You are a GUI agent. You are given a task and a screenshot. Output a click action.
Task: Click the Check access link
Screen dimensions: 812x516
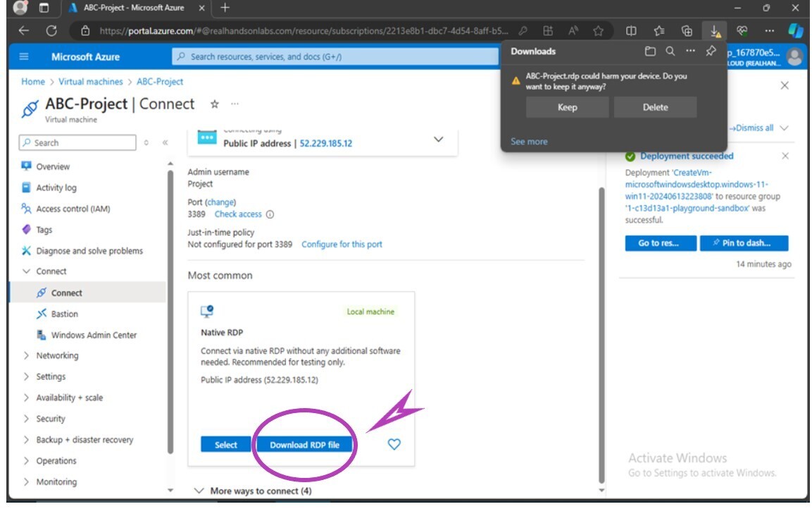click(x=238, y=214)
